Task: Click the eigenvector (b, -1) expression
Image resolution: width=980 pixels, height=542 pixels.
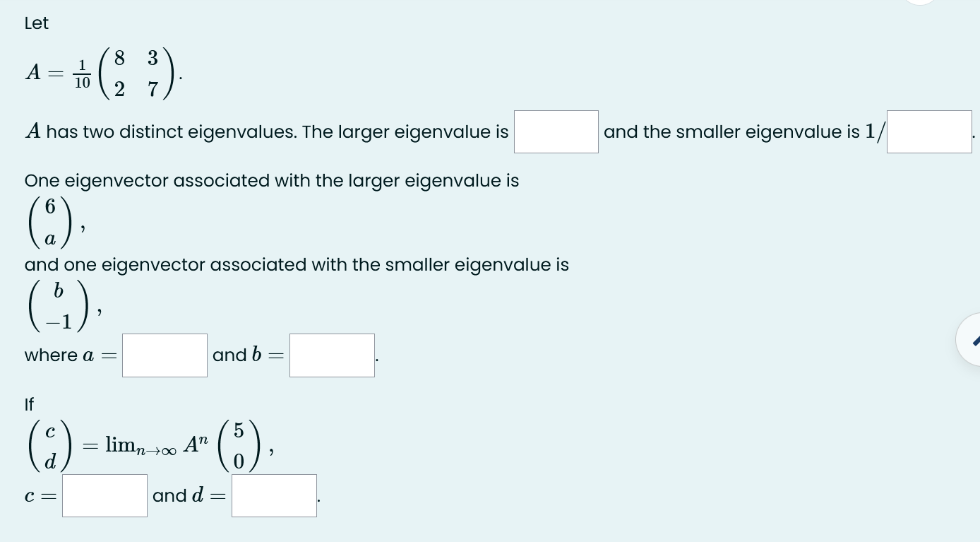Action: coord(59,305)
